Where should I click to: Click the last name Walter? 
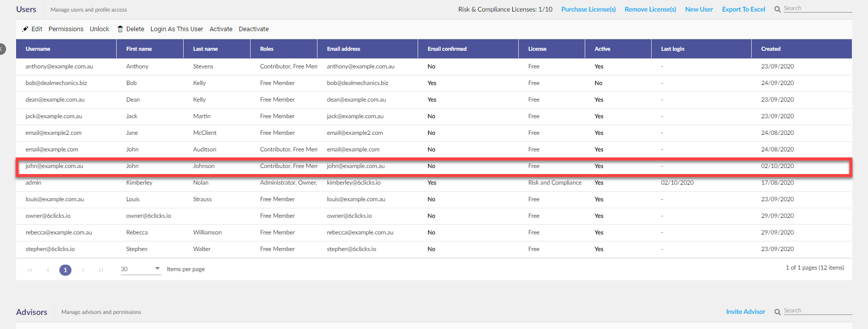coord(202,249)
